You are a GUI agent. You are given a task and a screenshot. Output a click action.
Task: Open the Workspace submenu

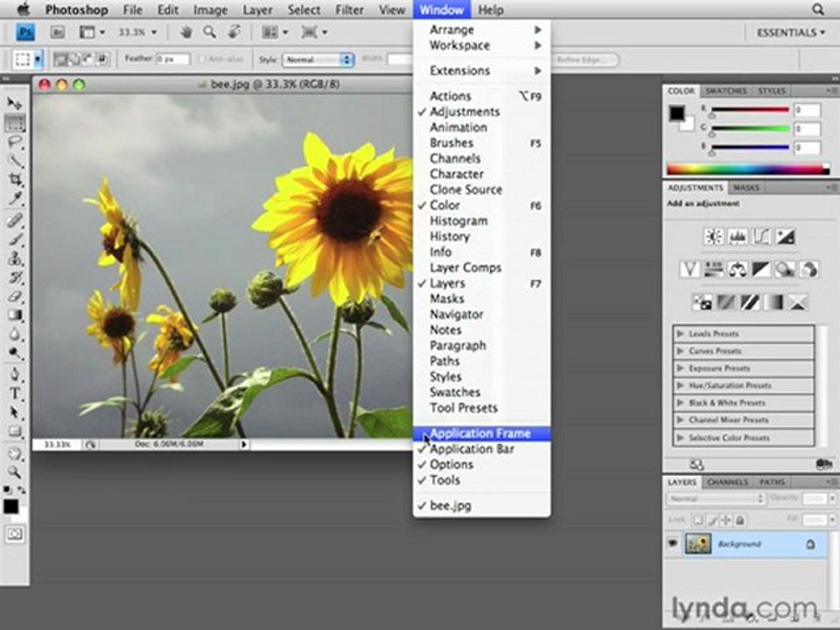pyautogui.click(x=481, y=45)
